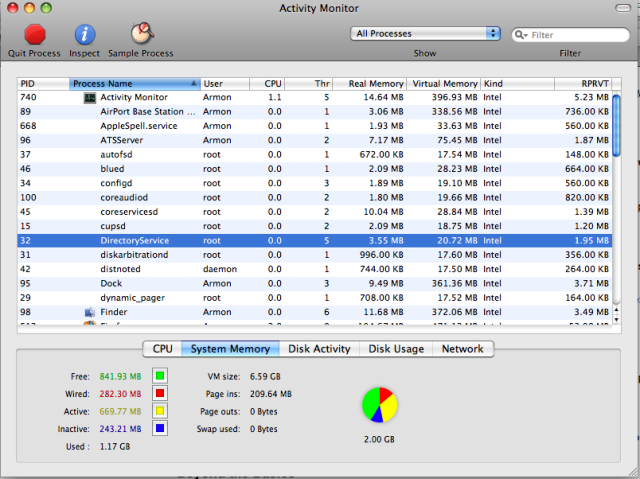This screenshot has width=640, height=479.
Task: Select the distnoted process row
Action: 314,269
